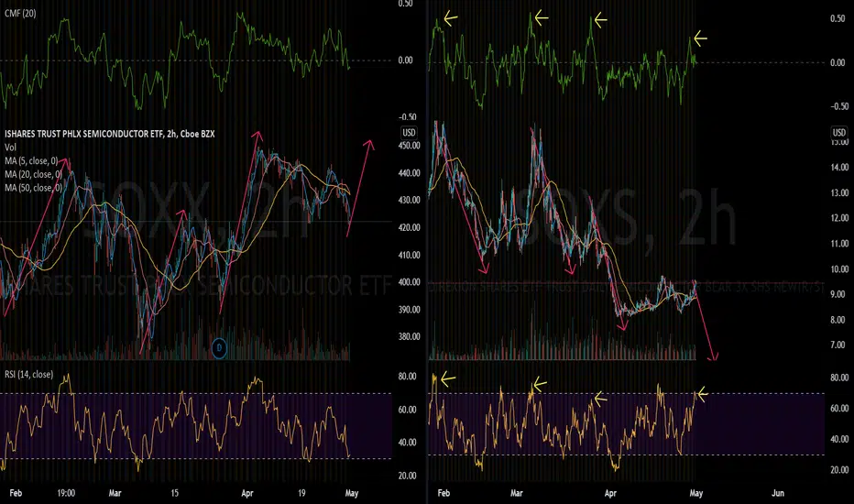Click the Apr label on SOXS time axis
The width and height of the screenshot is (854, 504).
coord(610,493)
